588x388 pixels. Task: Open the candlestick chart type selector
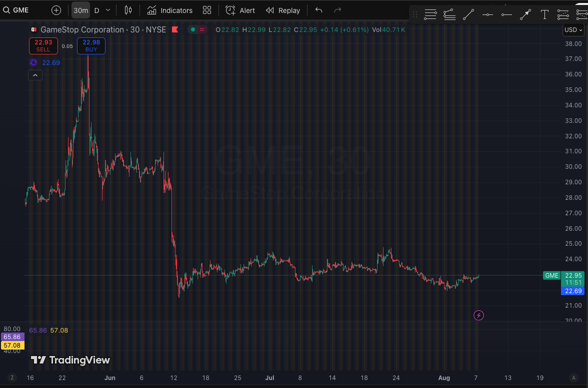tap(128, 10)
